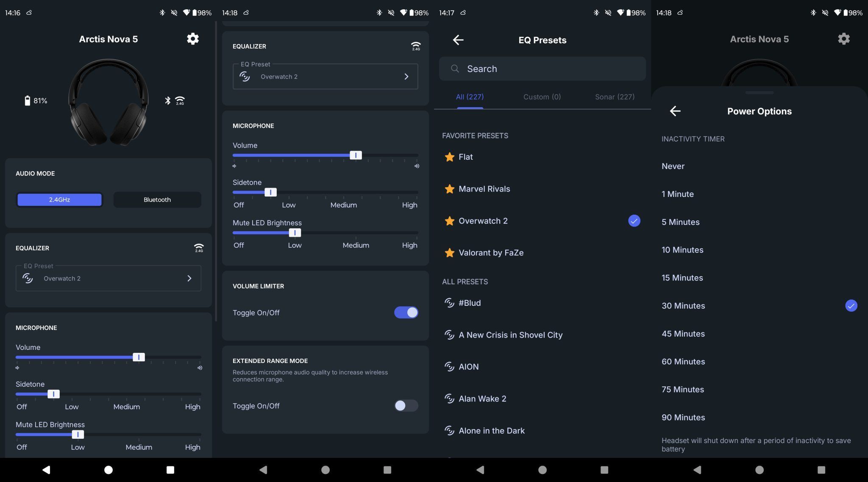Choose Never for the inactivity timer
Viewport: 868px width, 482px height.
[673, 166]
